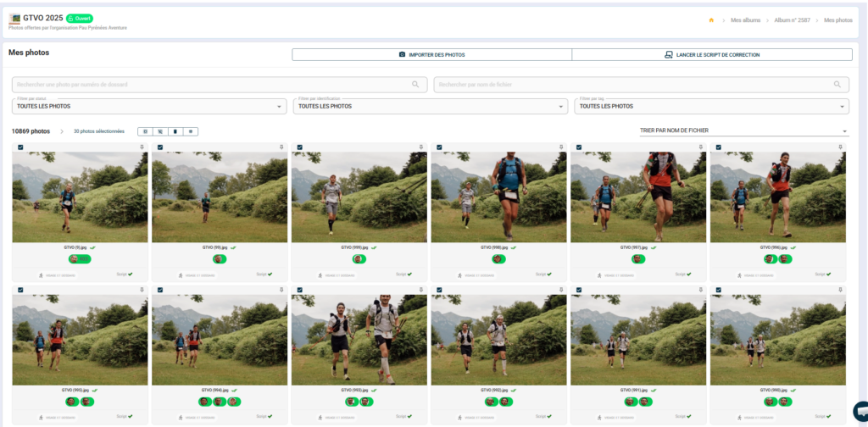
Task: Click the pin icon on GTVO (996).jpg card
Action: [839, 147]
